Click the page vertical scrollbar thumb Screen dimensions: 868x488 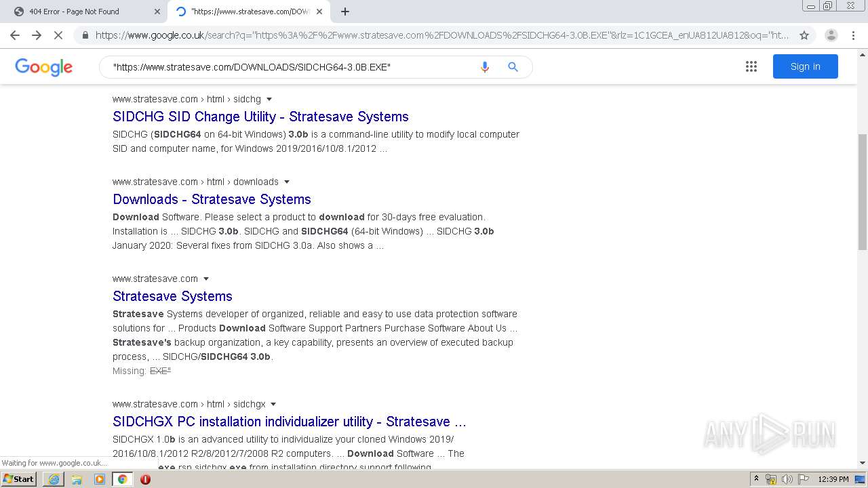point(862,192)
